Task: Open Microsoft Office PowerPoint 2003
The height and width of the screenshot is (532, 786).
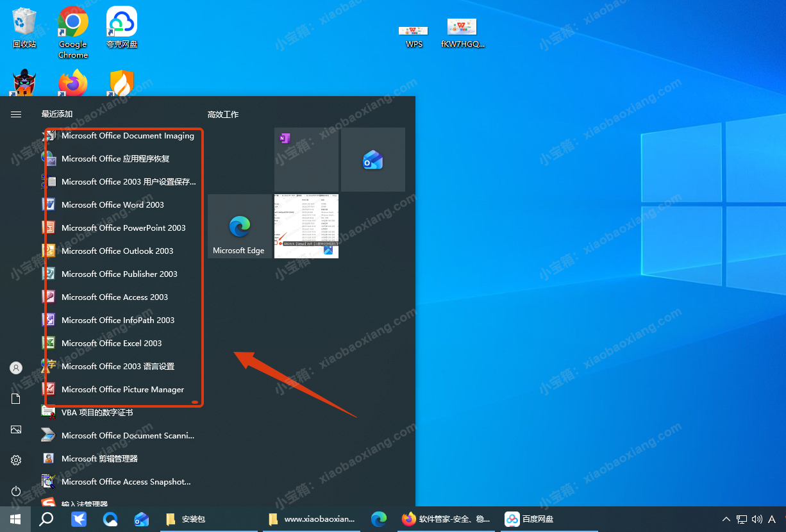Action: (x=123, y=228)
